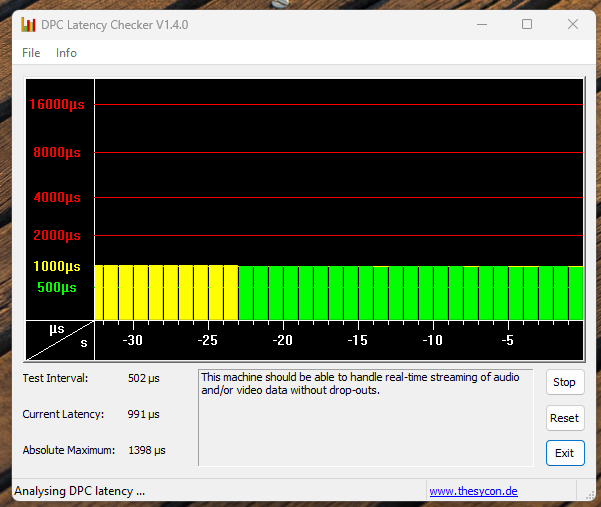Click the 8000µs axis label
This screenshot has height=507, width=601.
tap(57, 152)
